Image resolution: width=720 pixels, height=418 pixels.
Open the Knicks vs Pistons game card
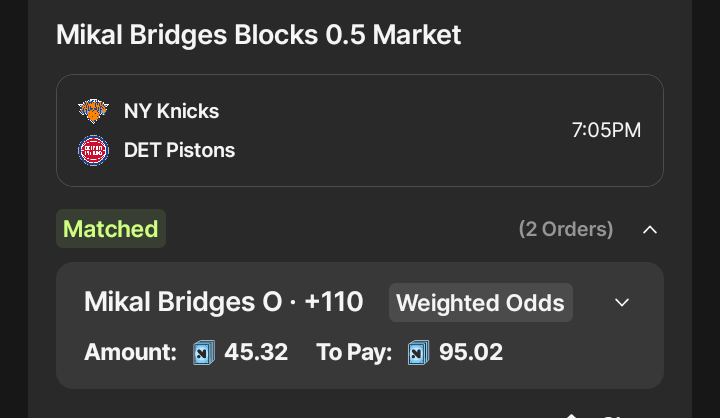point(360,130)
